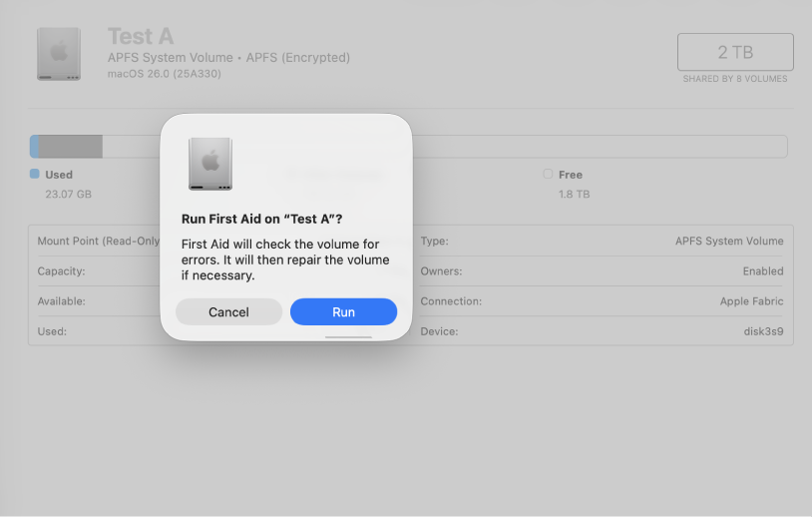Viewport: 812px width, 519px height.
Task: Click the Run button in the First Aid dialog
Action: pyautogui.click(x=343, y=312)
